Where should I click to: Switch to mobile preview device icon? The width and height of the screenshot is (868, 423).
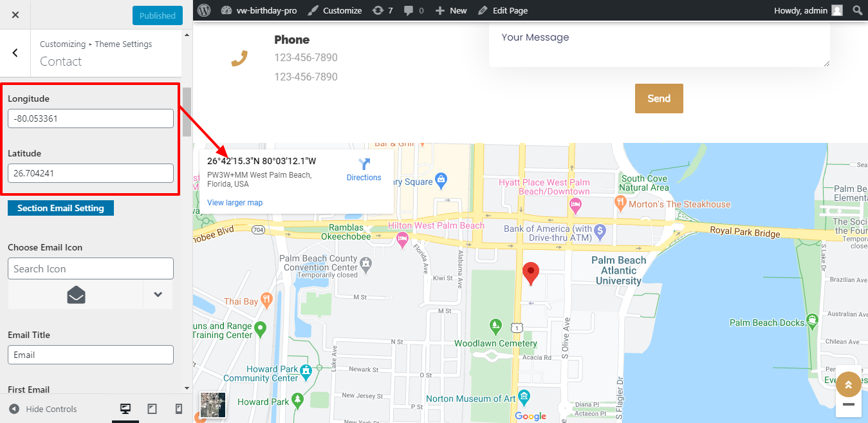[179, 409]
